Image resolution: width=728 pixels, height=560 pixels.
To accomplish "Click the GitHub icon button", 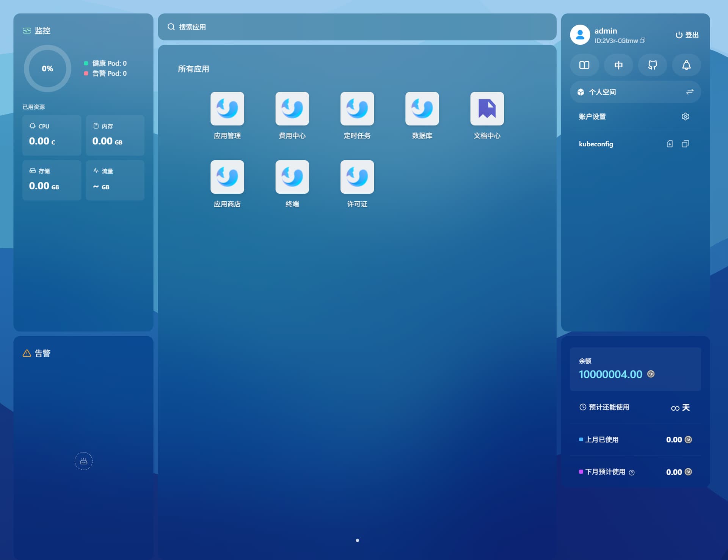I will pos(652,65).
